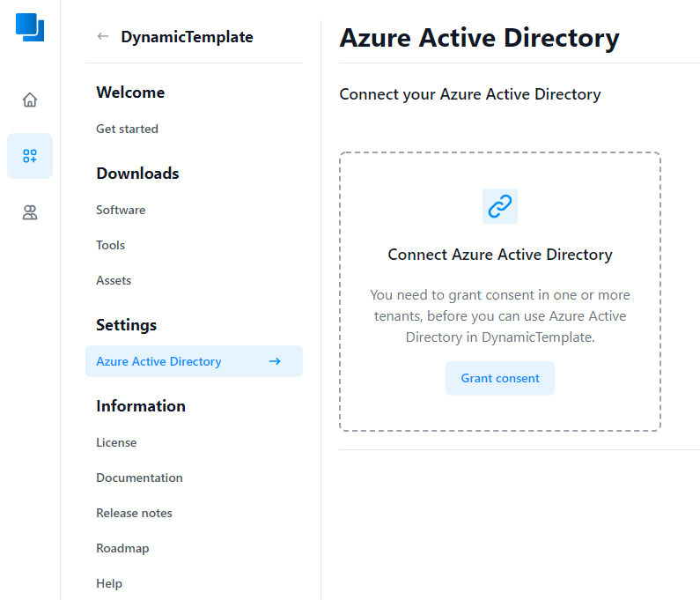Click Settings section heading

[x=126, y=325]
